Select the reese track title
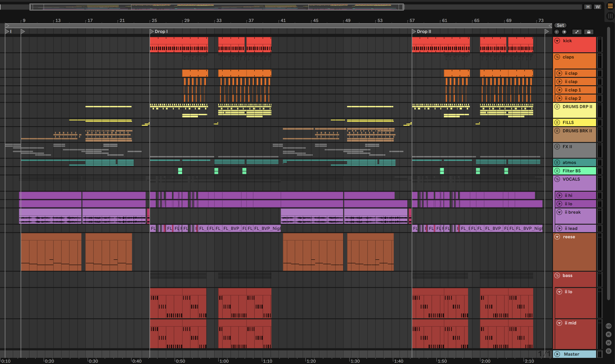The image size is (615, 364). 569,237
